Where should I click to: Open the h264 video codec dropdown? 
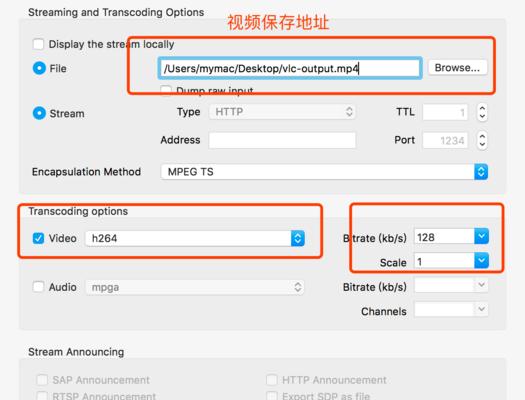click(195, 238)
